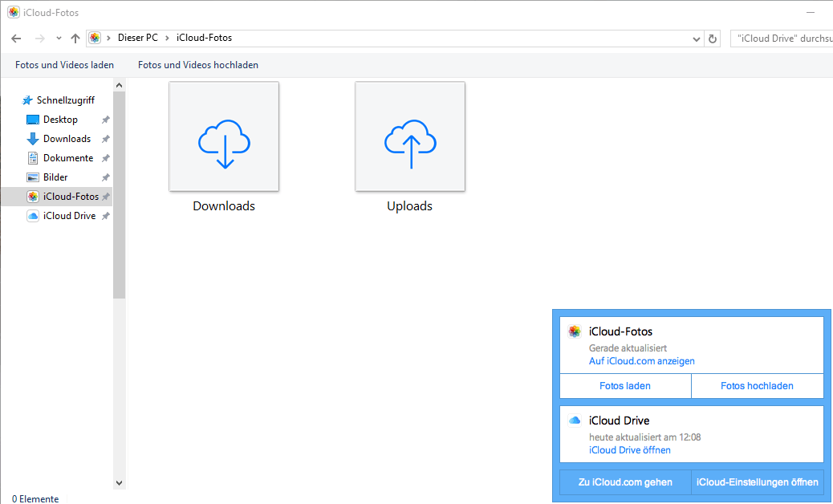
Task: Open Dokumente in the sidebar
Action: tap(68, 158)
